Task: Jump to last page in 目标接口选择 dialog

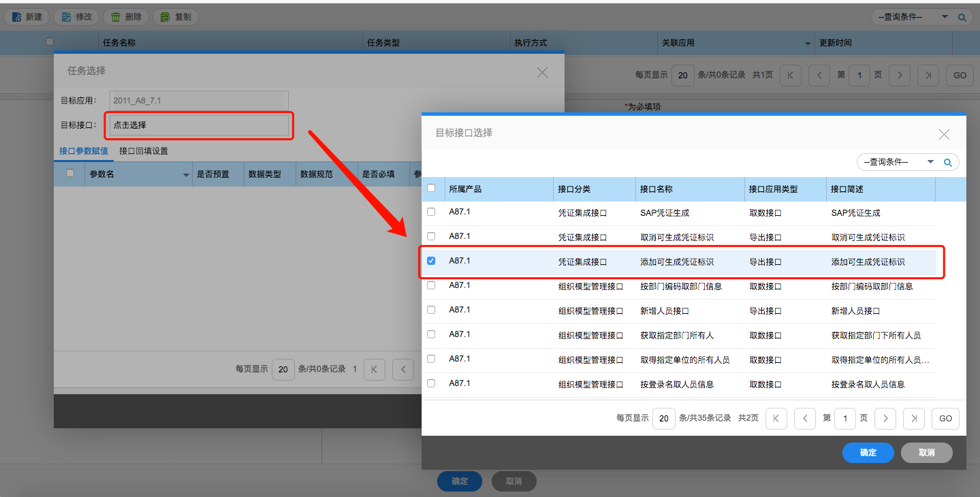Action: coord(913,419)
